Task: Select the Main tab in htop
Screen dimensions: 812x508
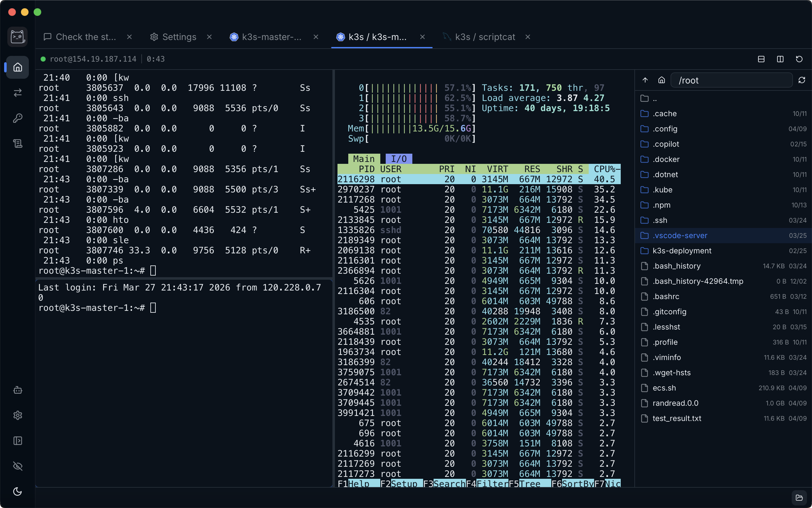Action: (364, 158)
